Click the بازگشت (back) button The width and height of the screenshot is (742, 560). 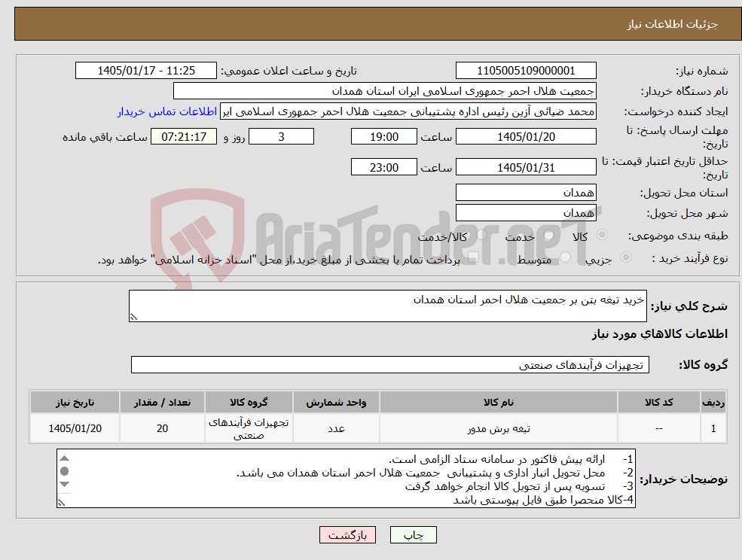347,535
